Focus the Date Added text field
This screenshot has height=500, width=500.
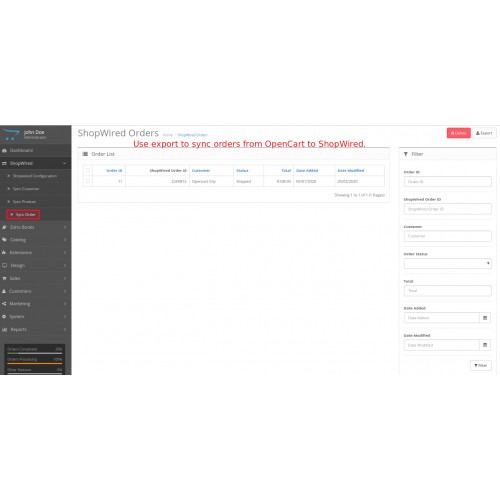(x=442, y=318)
